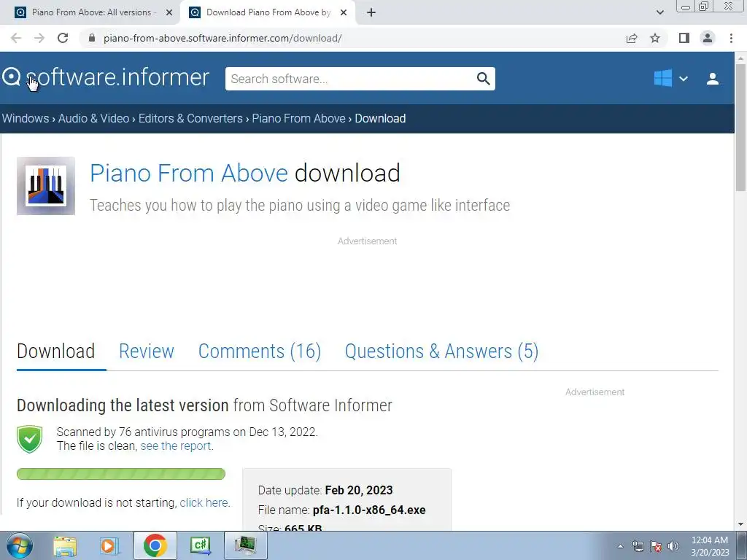Go to Windows breadcrumb
747x560 pixels.
click(x=26, y=118)
